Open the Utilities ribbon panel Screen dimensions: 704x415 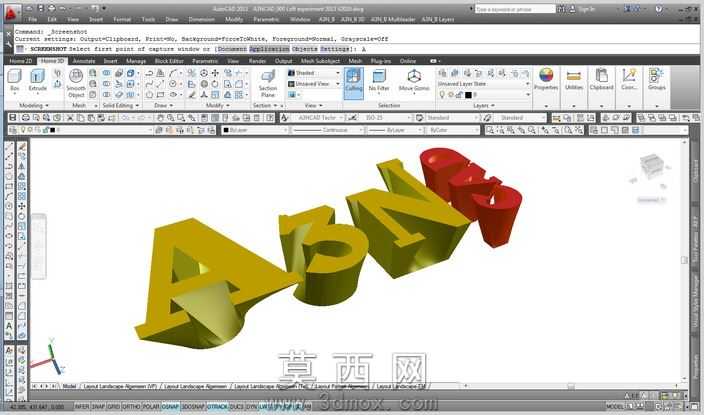tap(574, 79)
